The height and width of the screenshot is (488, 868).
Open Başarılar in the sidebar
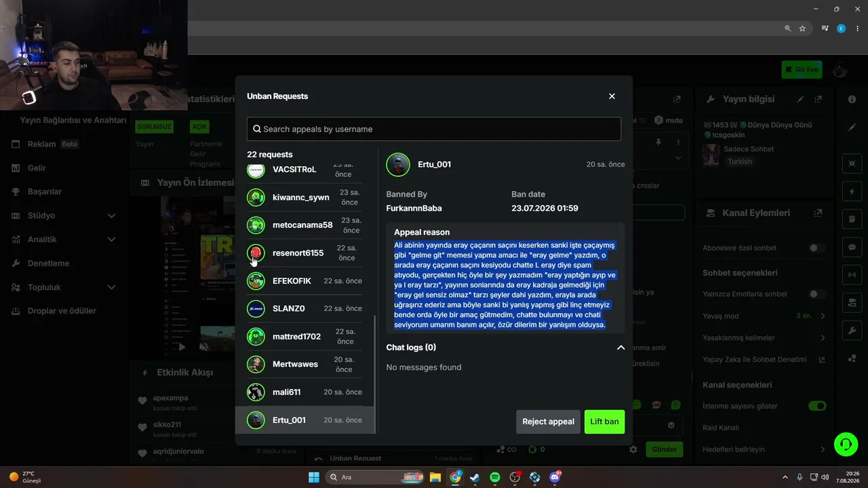[x=44, y=192]
